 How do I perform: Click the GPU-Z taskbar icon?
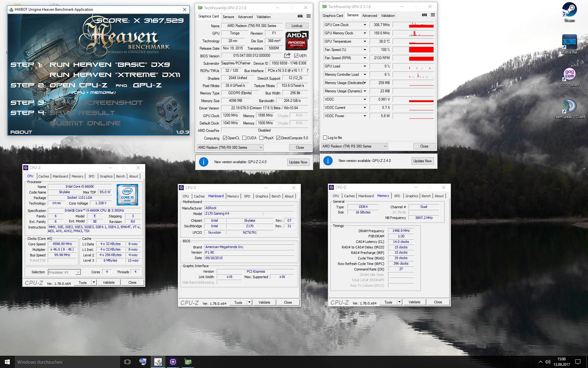coord(188,362)
